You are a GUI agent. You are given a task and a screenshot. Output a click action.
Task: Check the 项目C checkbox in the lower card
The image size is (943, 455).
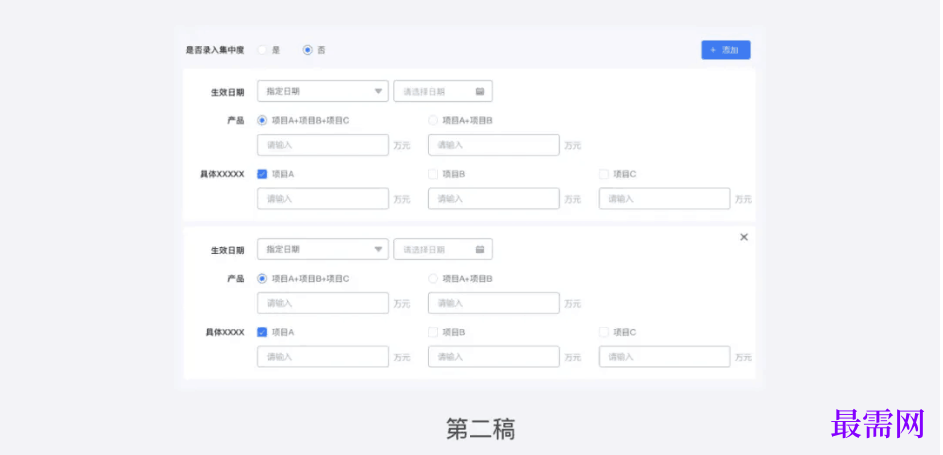(604, 332)
